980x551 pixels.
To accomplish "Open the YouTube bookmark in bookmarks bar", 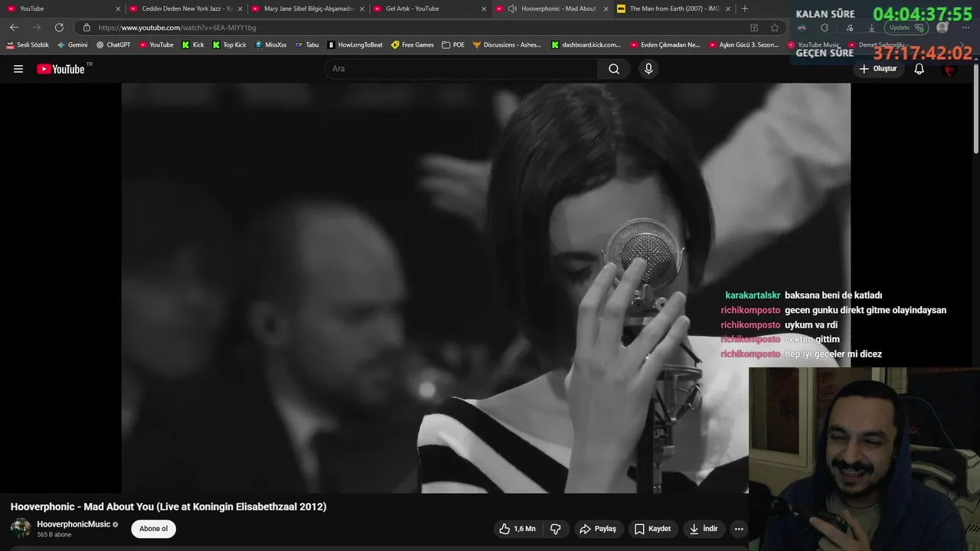I will click(156, 45).
